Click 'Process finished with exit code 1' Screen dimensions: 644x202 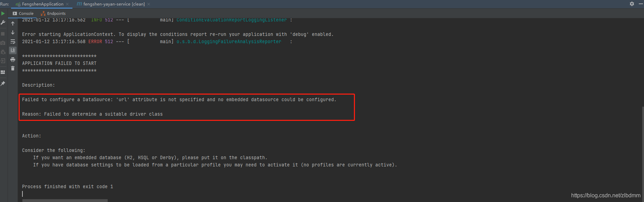68,186
